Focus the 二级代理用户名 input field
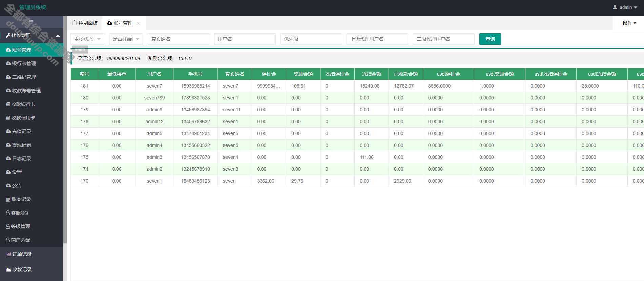This screenshot has height=281, width=644. click(444, 39)
